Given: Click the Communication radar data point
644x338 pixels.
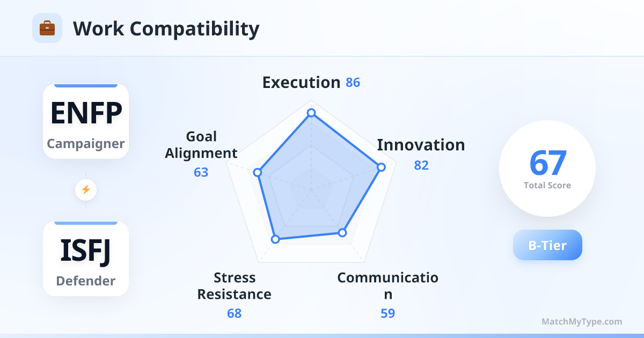Looking at the screenshot, I should click(342, 233).
